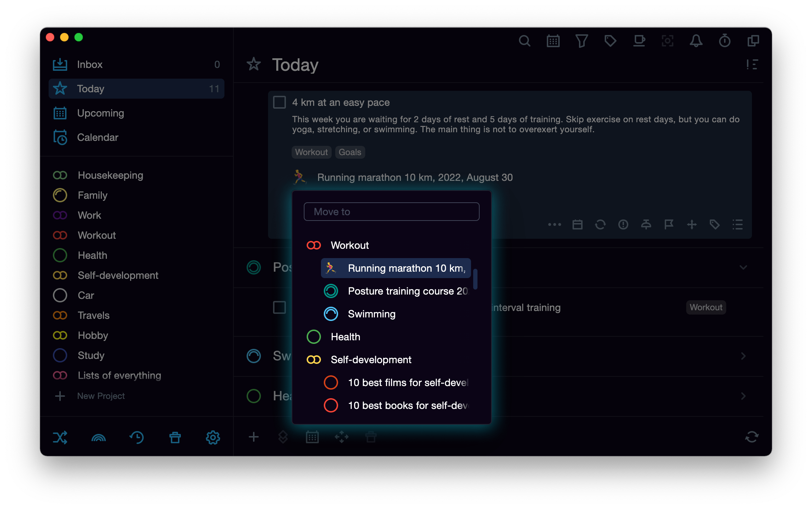Viewport: 812px width, 509px height.
Task: Start the timer using the stopwatch icon
Action: point(724,41)
